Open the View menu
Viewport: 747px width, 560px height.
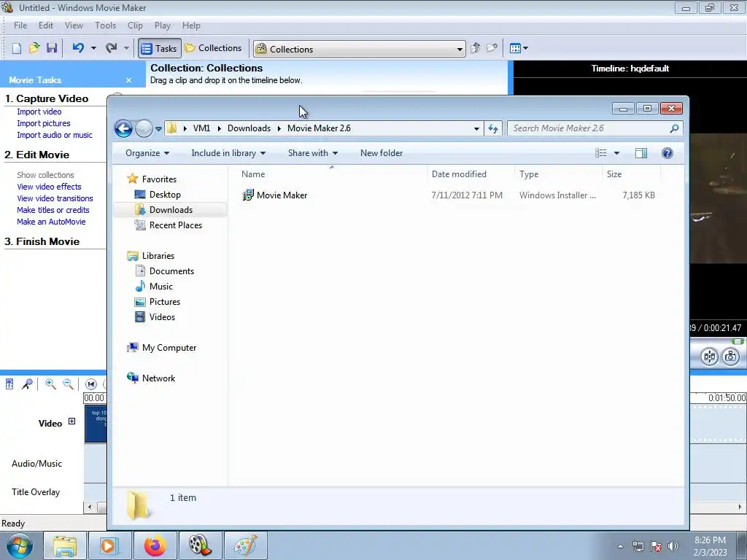[74, 26]
